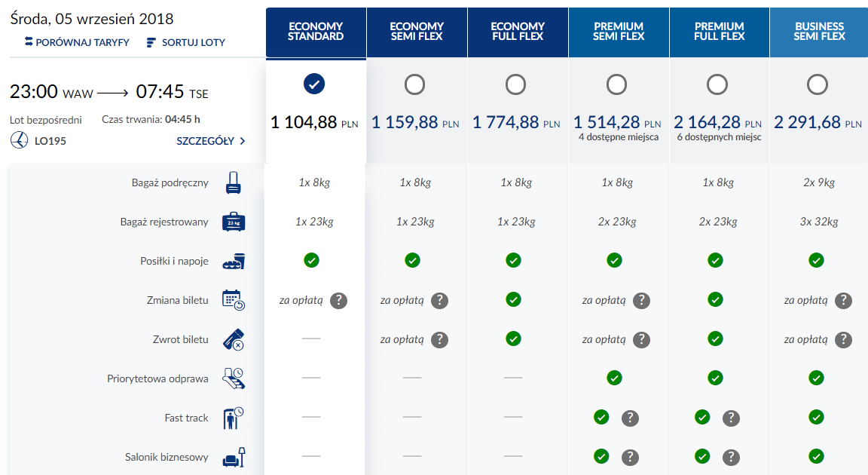Expand flight details via SZCZEGÓŁY

211,141
